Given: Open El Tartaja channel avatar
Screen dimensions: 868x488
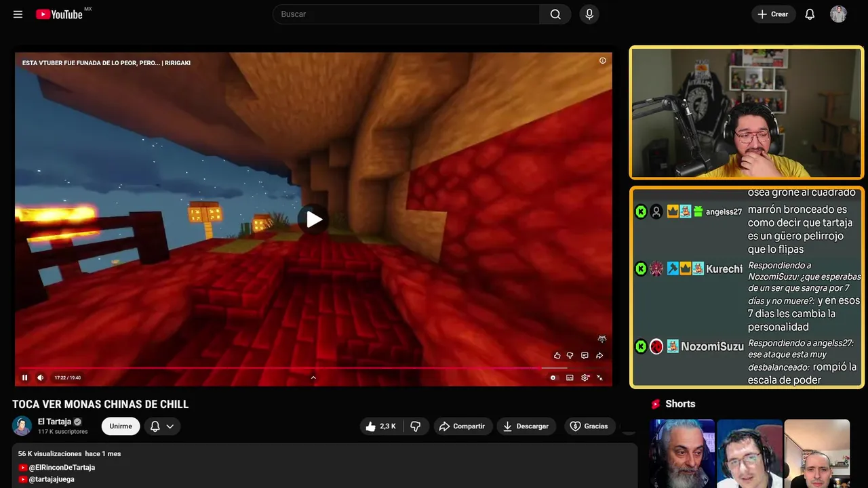Looking at the screenshot, I should coord(22,426).
